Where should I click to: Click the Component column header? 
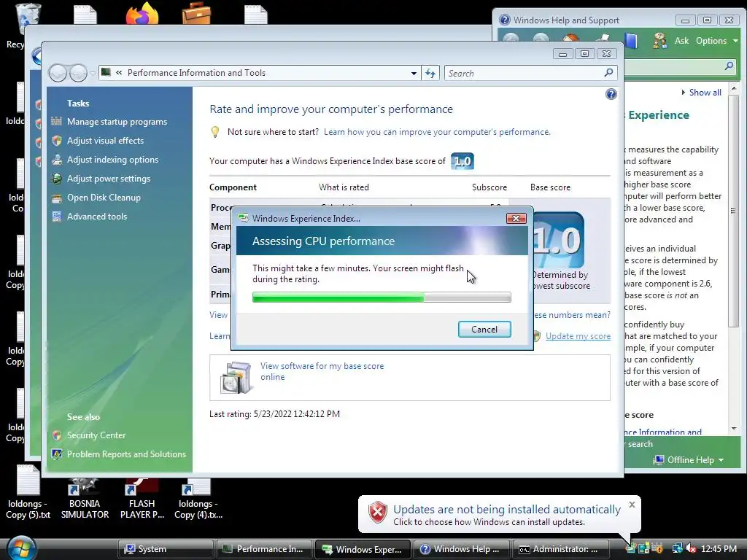coord(233,187)
